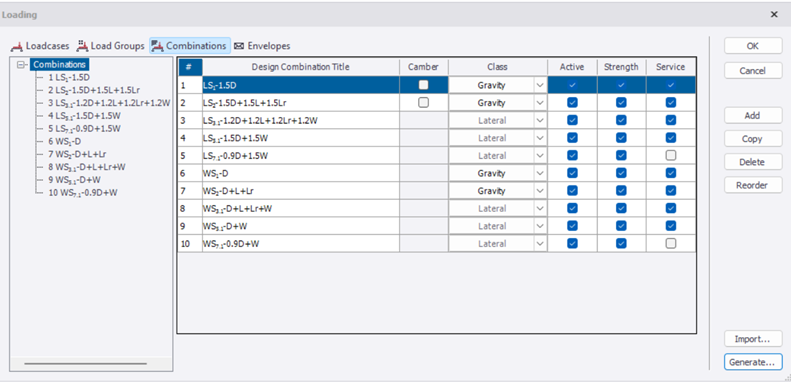Open Class dropdown for row 7
This screenshot has height=382, width=791.
540,191
